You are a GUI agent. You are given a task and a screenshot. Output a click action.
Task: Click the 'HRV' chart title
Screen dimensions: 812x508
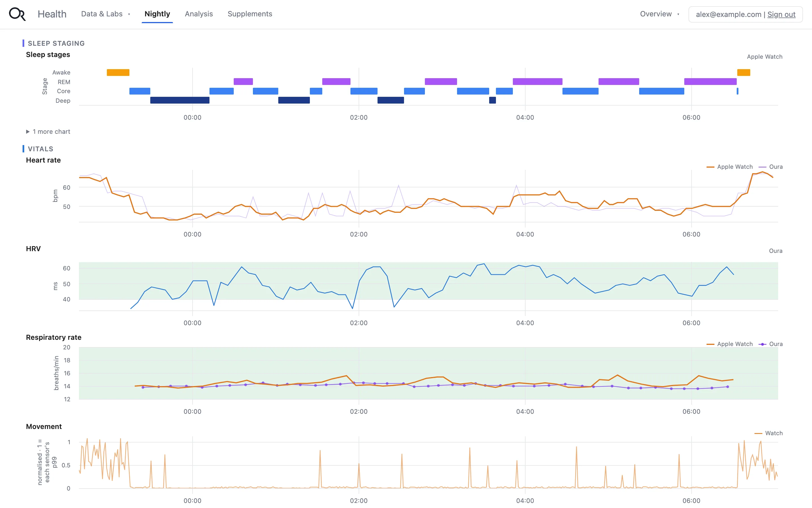click(x=33, y=249)
